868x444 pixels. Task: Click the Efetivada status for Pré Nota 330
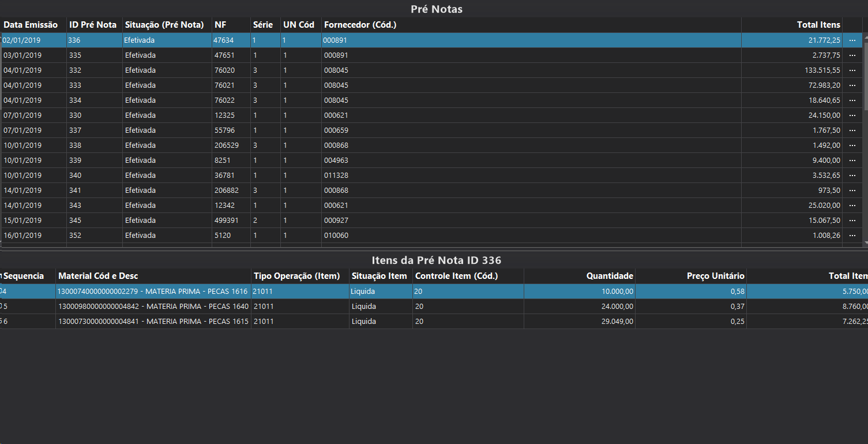pos(140,115)
